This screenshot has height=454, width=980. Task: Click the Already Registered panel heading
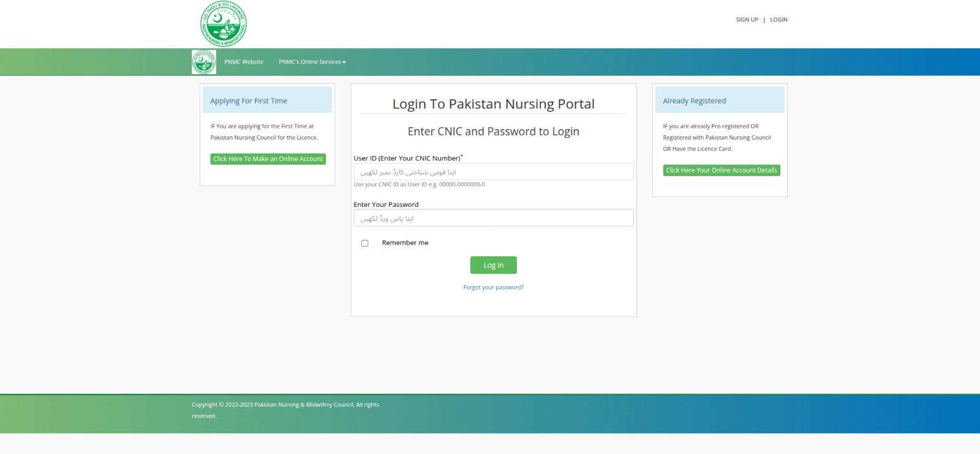[695, 101]
